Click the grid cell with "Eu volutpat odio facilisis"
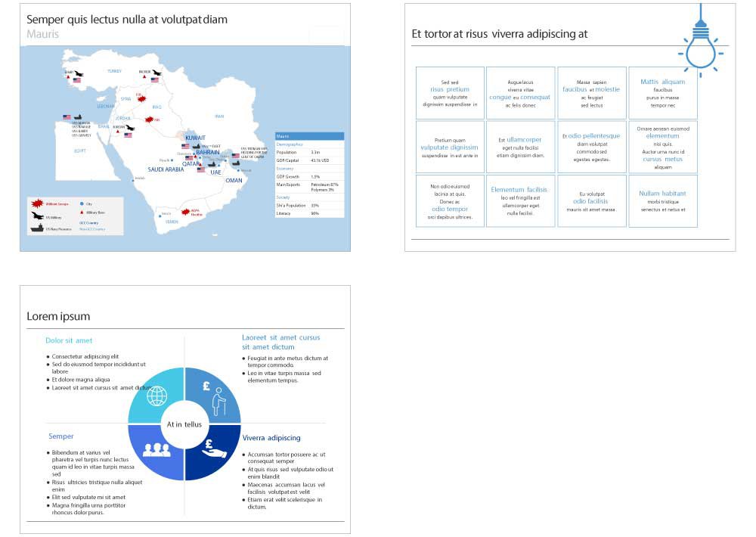Screen dimensions: 756x537 pos(592,200)
